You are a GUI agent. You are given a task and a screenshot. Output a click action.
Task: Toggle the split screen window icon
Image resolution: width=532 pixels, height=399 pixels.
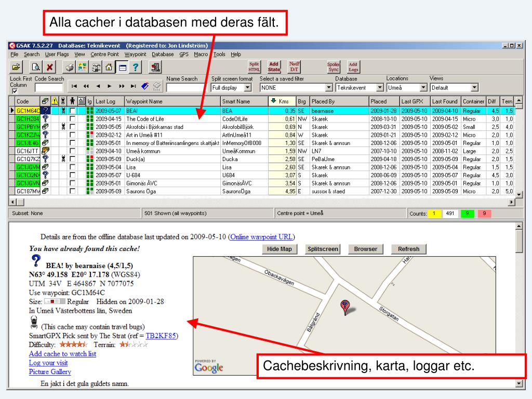tap(123, 67)
